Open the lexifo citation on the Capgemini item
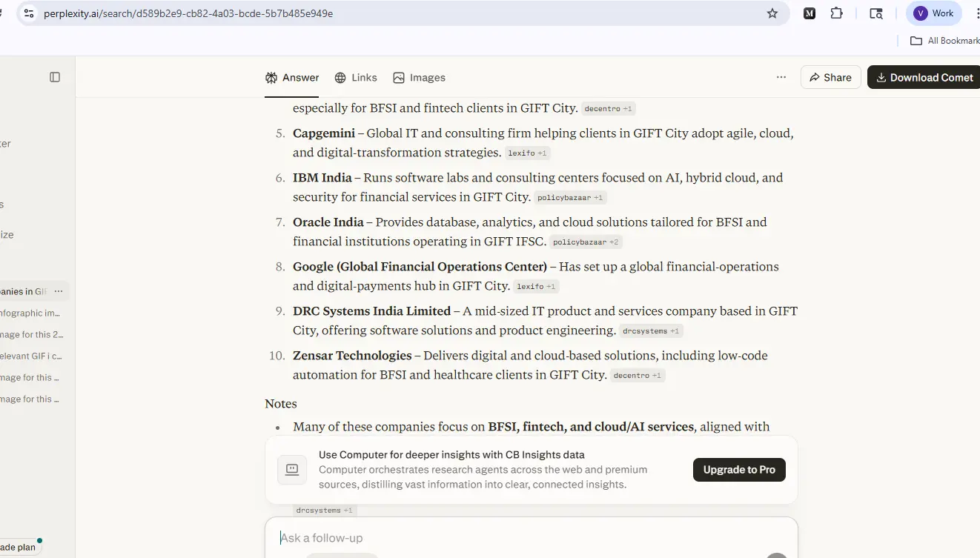Screen dimensions: 980x558 coord(527,153)
